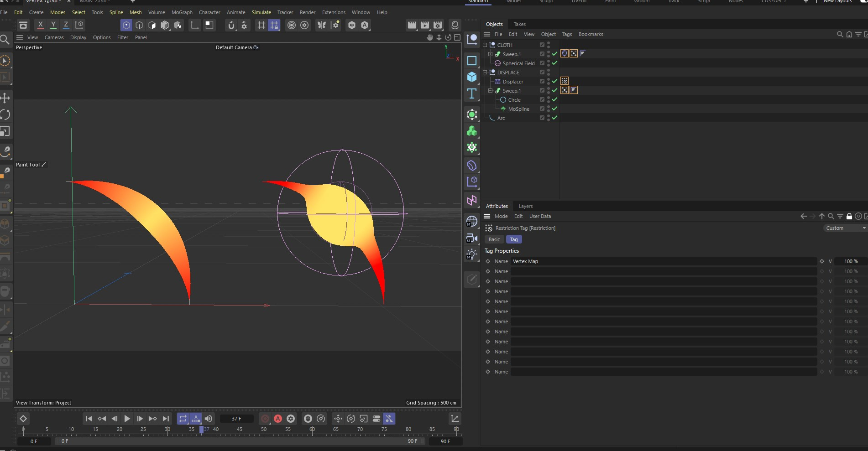Click the Render View icon
The height and width of the screenshot is (451, 868).
click(412, 25)
